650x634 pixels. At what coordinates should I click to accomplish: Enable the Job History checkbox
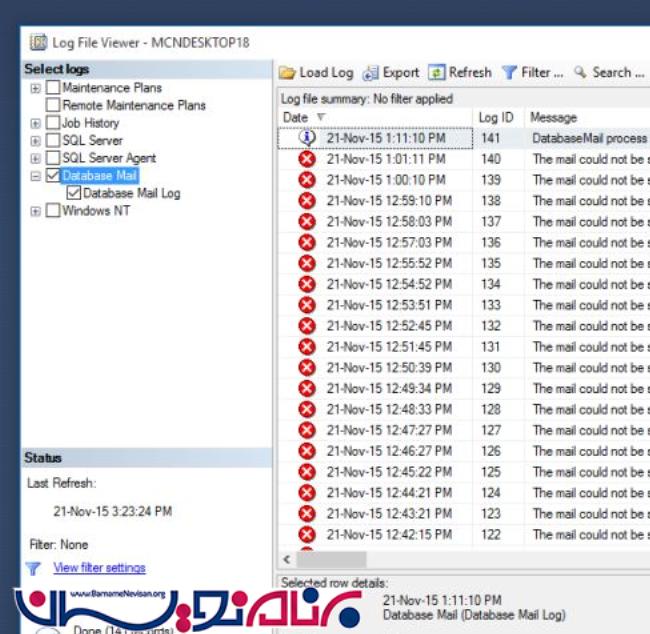(x=53, y=123)
